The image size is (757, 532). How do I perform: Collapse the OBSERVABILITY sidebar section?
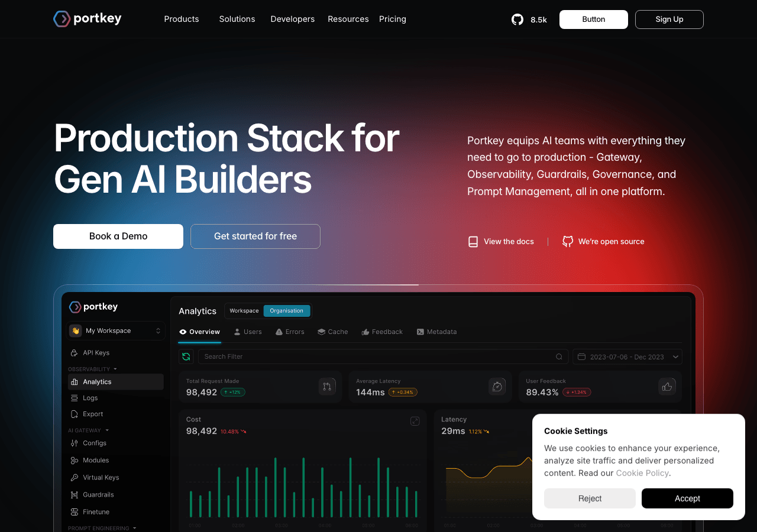(x=92, y=369)
